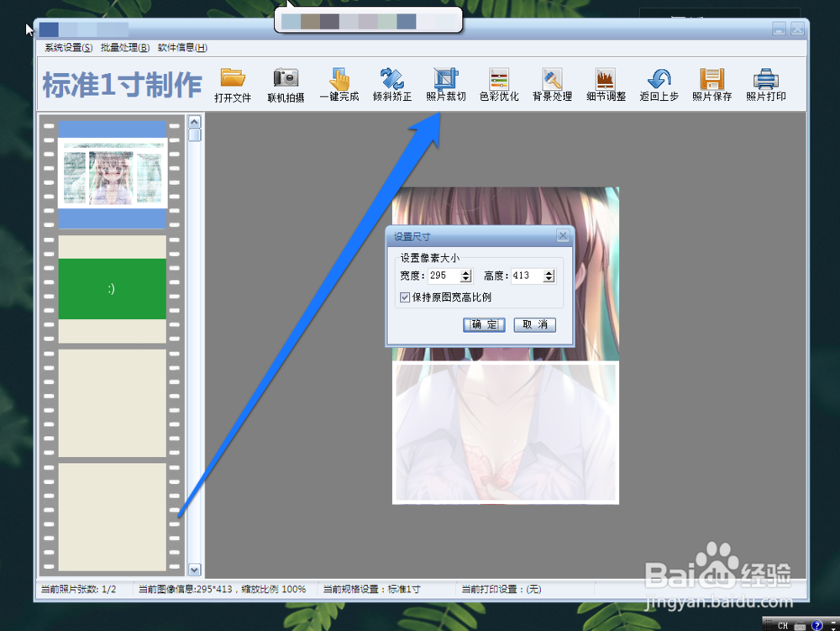Select the 倾斜矫正 tilt correction tool
The image size is (840, 631).
click(x=392, y=85)
